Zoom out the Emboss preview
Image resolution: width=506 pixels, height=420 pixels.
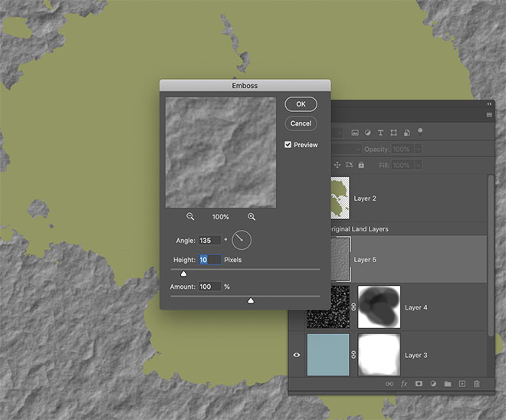coord(190,217)
